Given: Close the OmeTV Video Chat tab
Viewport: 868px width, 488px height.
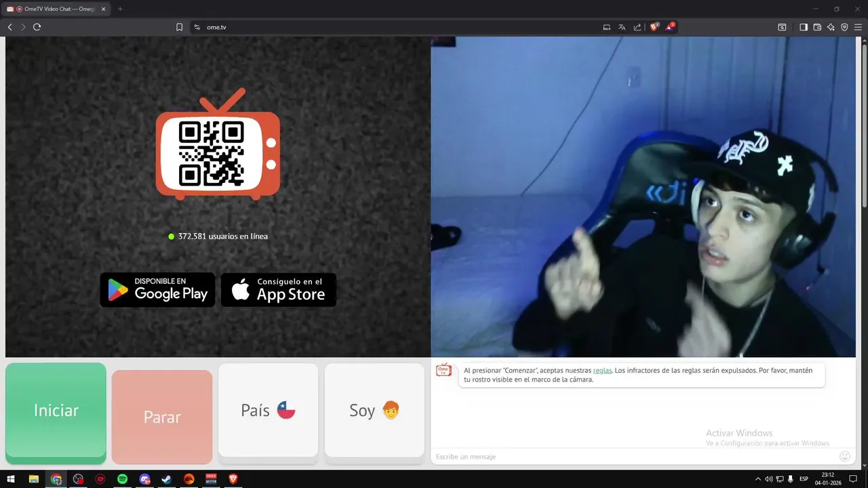Looking at the screenshot, I should click(x=103, y=9).
